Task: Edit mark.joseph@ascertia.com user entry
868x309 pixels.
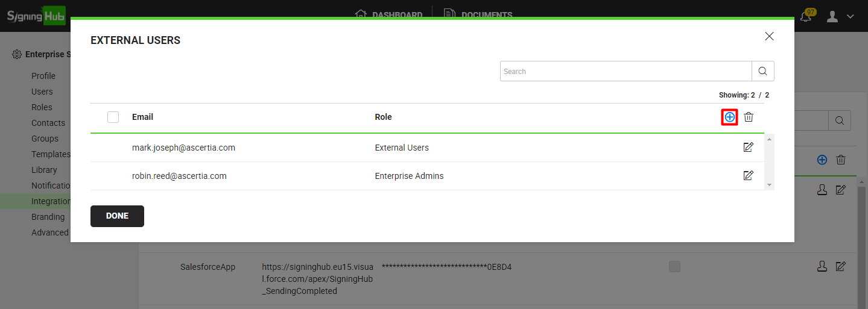Action: (x=748, y=147)
